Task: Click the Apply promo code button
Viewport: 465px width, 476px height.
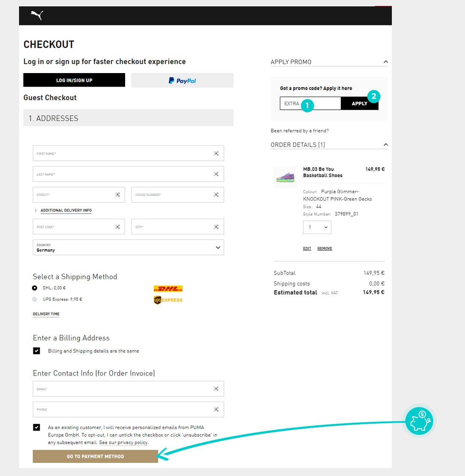Action: click(x=360, y=103)
